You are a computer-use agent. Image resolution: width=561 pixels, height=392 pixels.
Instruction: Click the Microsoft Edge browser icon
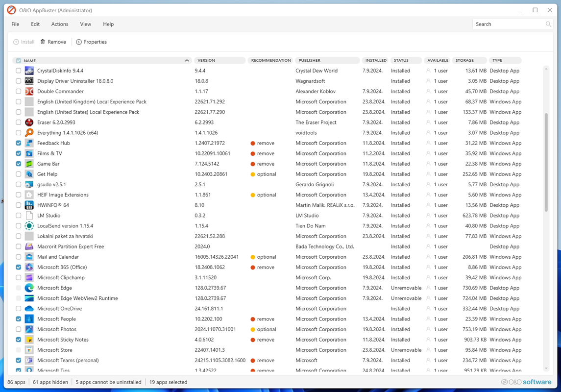click(29, 288)
